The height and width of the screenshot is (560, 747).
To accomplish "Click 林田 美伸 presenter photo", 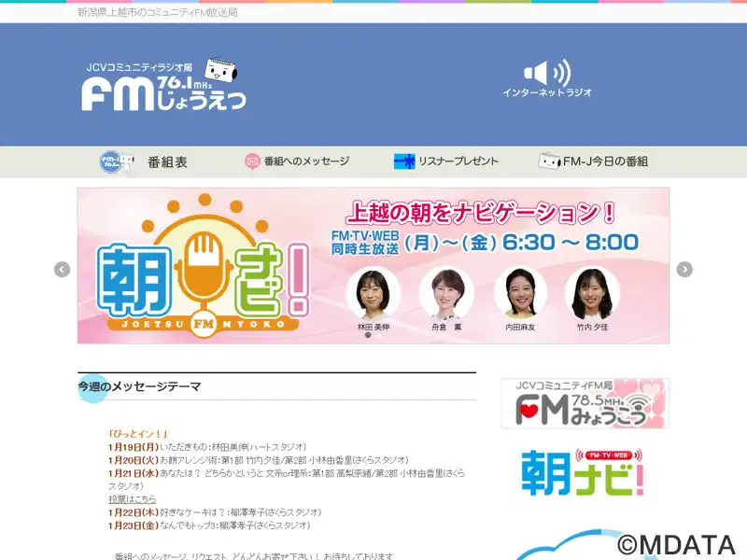I will point(373,294).
